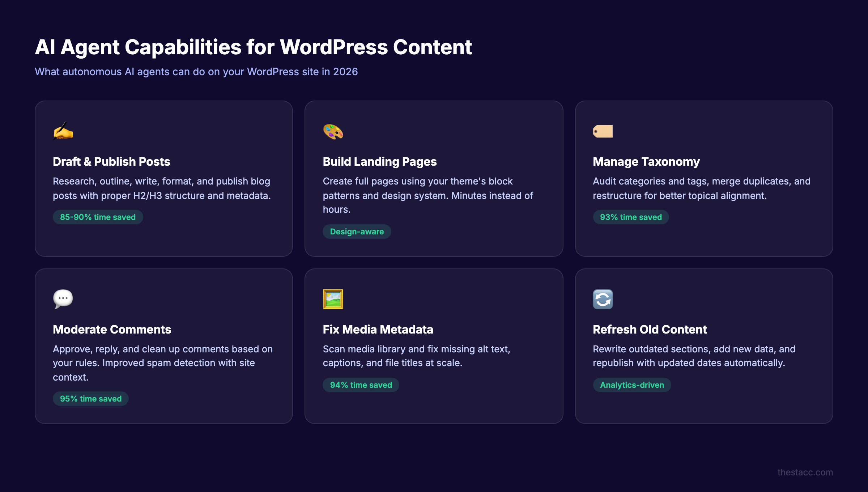
Task: Click the 95% time saved pill
Action: coord(90,398)
